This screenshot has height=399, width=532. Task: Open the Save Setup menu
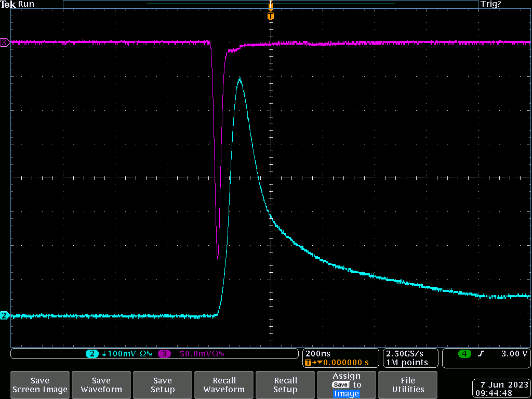pos(163,385)
